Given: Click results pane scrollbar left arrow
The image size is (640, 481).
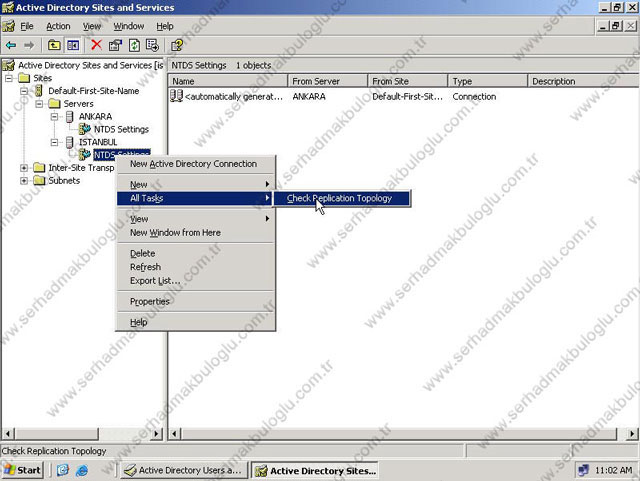Looking at the screenshot, I should [x=175, y=434].
